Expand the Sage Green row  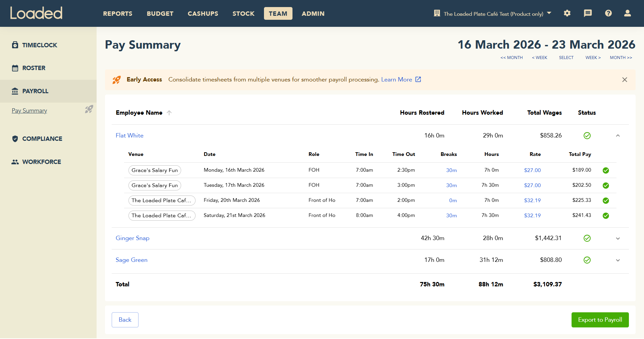pyautogui.click(x=618, y=261)
